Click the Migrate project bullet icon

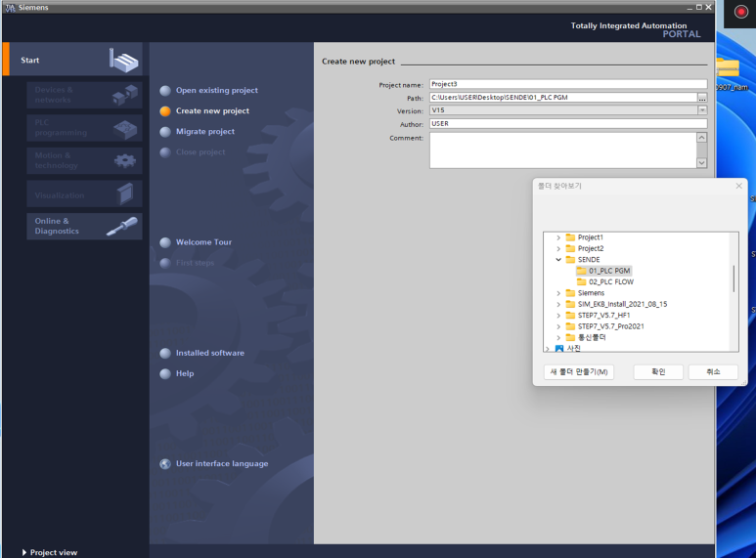(165, 132)
